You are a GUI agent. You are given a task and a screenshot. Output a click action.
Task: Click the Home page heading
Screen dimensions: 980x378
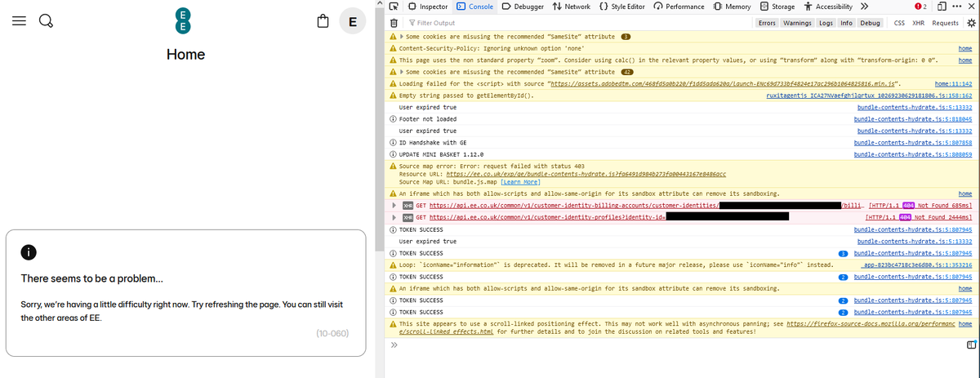pos(185,55)
